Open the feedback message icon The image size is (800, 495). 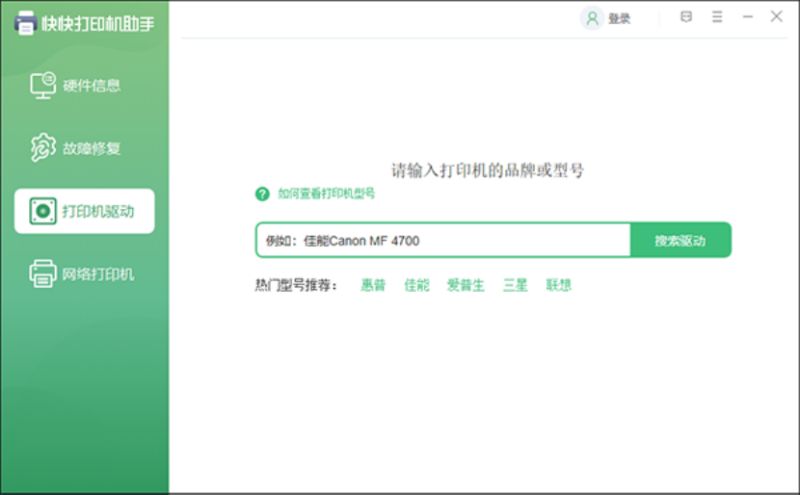[x=686, y=17]
